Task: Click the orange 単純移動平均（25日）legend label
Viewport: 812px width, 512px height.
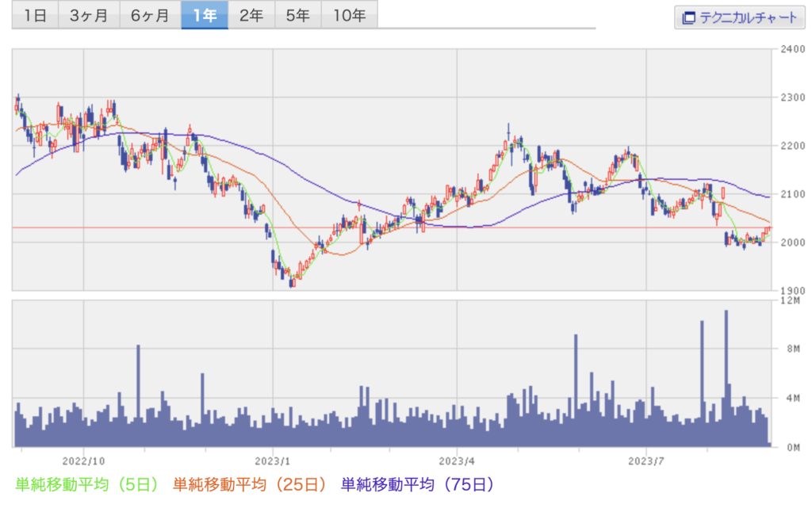Action: [x=250, y=483]
